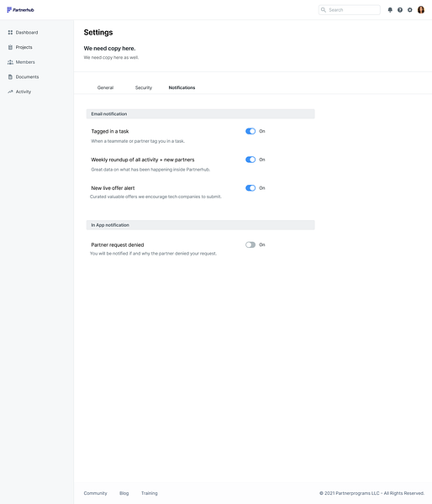Click the magnifier icon in the search box
The image size is (432, 504).
tap(324, 10)
